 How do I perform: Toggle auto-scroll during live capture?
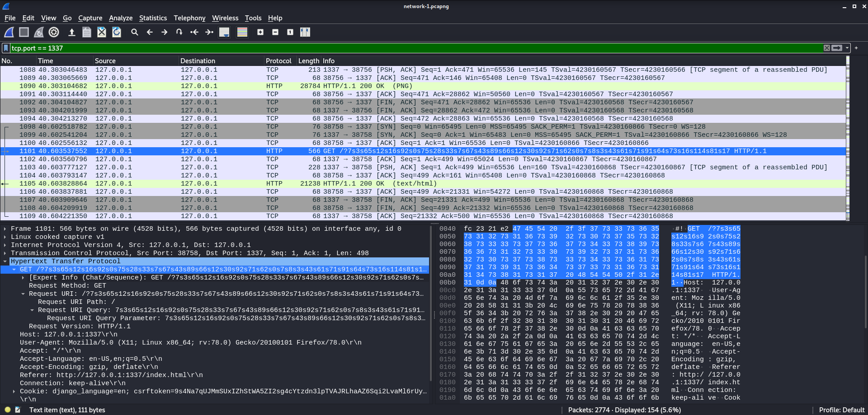click(x=224, y=32)
